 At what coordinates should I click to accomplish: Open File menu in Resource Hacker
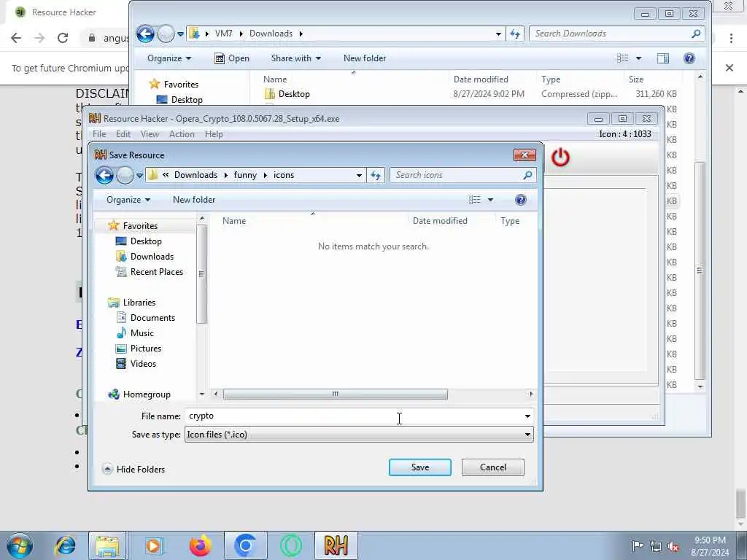coord(99,134)
